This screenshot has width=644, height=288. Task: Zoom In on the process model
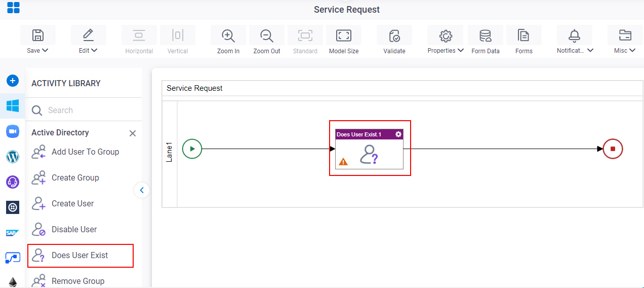point(228,35)
